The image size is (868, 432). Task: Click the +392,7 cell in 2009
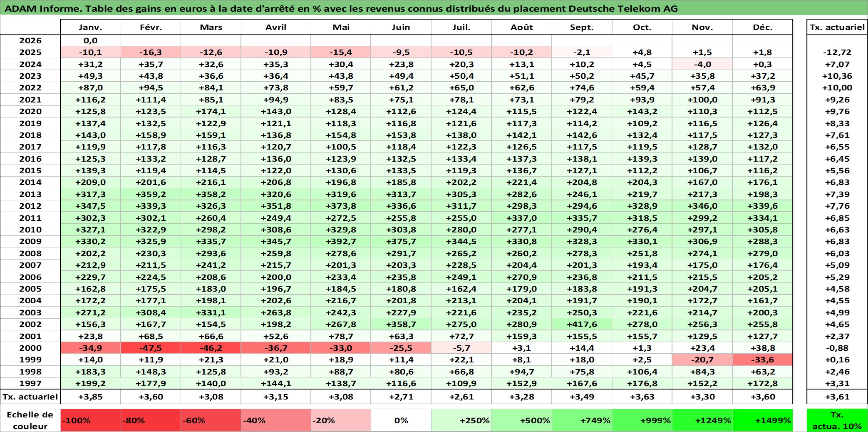pos(341,241)
